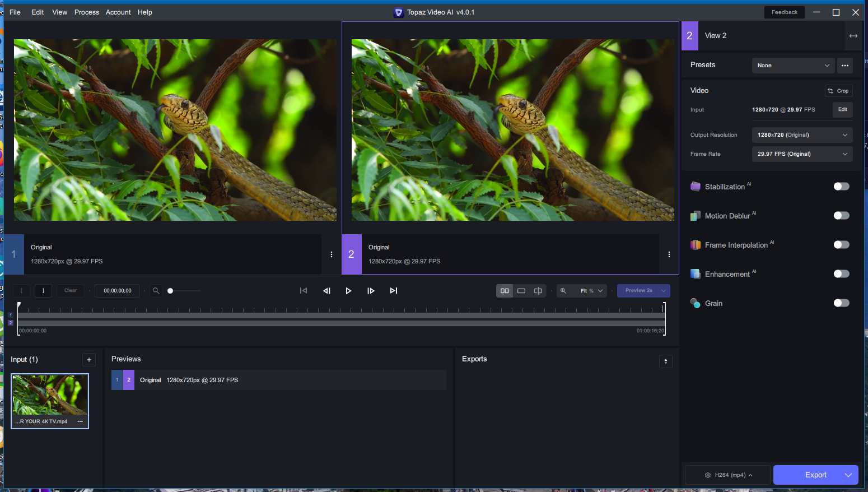Adjust the timeline zoom slider handle
Viewport: 868px width, 492px height.
point(170,291)
